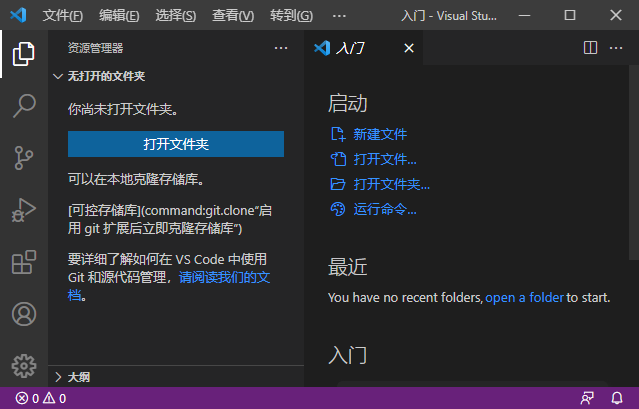Open the 转到(G) menu
Screen dimensions: 639x409
coord(291,15)
